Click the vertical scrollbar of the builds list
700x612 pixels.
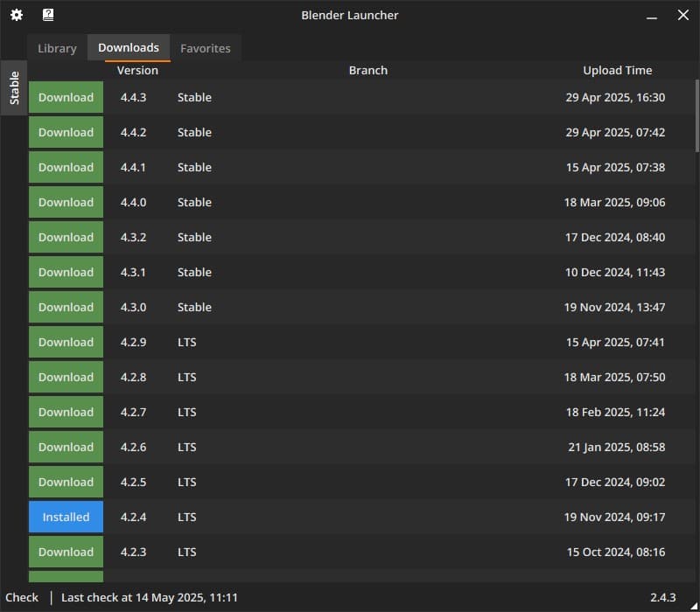696,116
